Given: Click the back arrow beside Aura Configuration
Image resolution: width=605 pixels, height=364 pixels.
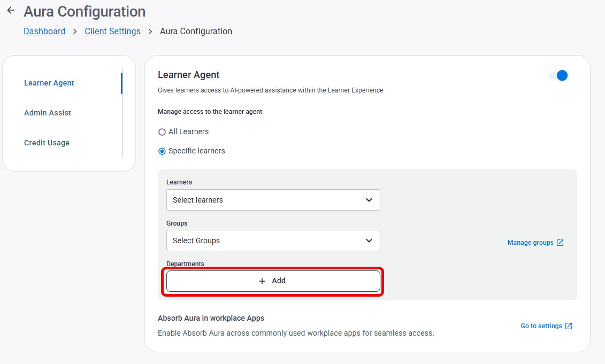Looking at the screenshot, I should 11,10.
